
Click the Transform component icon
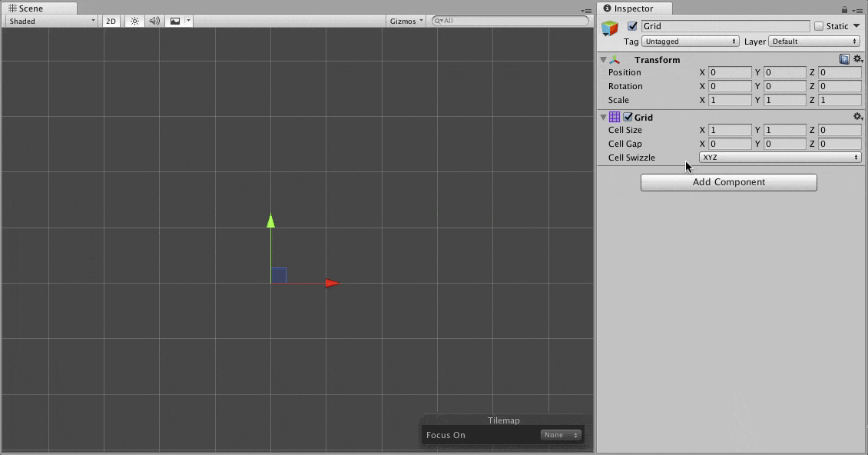pyautogui.click(x=615, y=60)
